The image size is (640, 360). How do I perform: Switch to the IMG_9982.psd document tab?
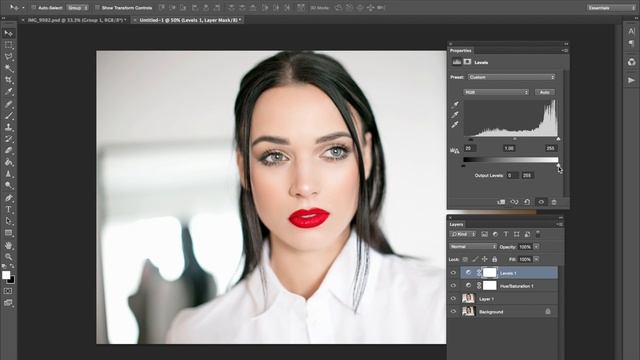(77, 20)
